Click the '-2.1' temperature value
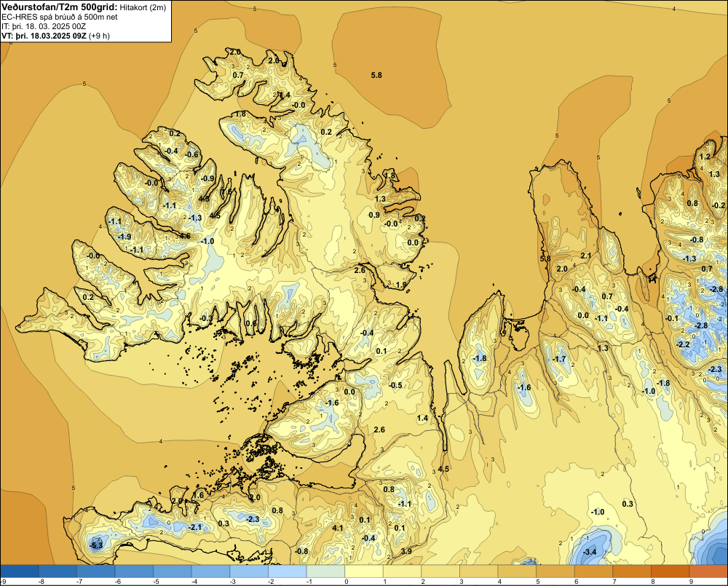This screenshot has width=728, height=586. [x=195, y=527]
